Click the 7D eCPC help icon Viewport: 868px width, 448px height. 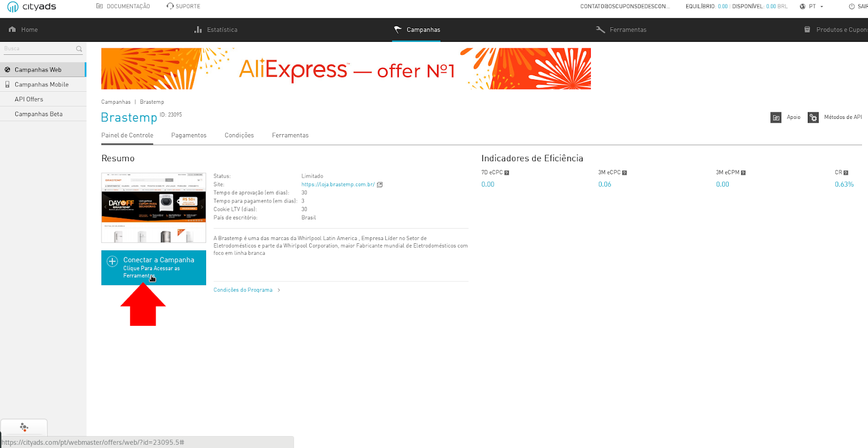[507, 173]
